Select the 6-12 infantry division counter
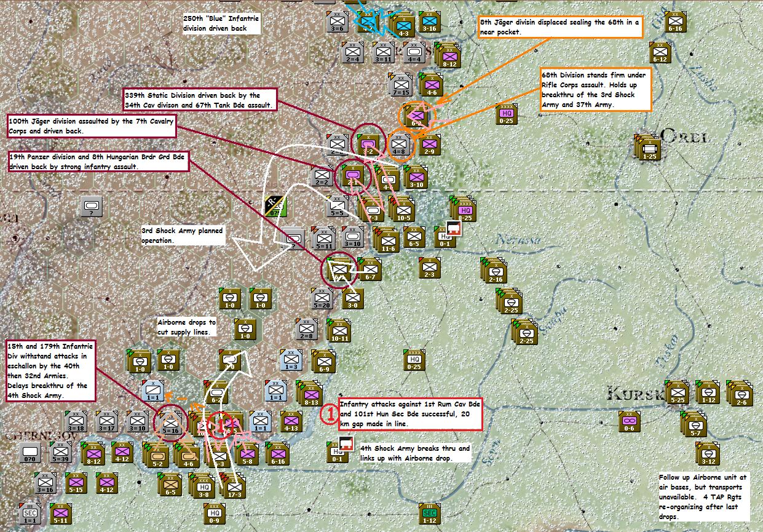 [x=660, y=52]
